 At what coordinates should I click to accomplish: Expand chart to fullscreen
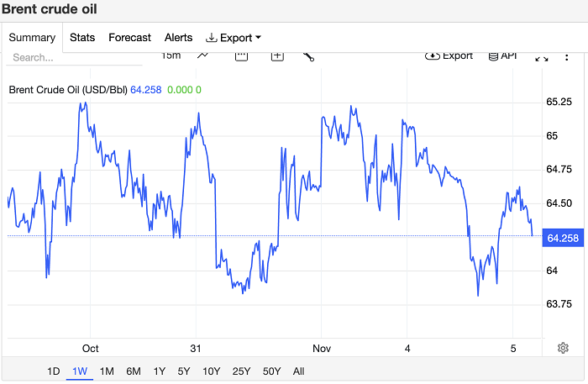(542, 56)
